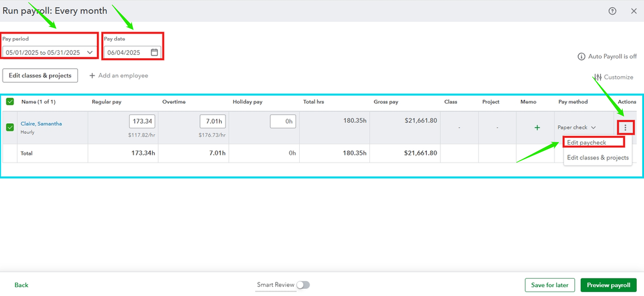This screenshot has height=296, width=644.
Task: Click the Project column header
Action: point(491,101)
